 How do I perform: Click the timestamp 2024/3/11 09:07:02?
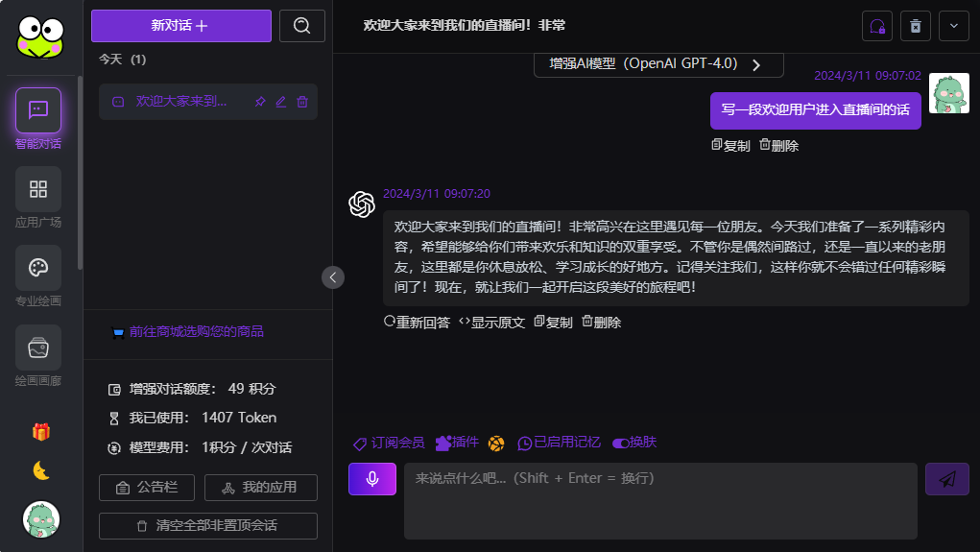point(868,76)
